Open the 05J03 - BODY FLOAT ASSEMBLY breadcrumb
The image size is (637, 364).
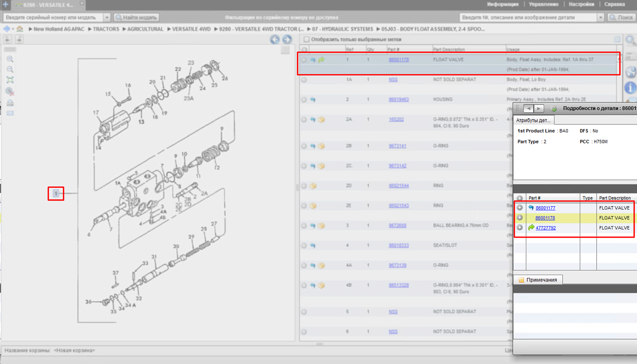433,29
